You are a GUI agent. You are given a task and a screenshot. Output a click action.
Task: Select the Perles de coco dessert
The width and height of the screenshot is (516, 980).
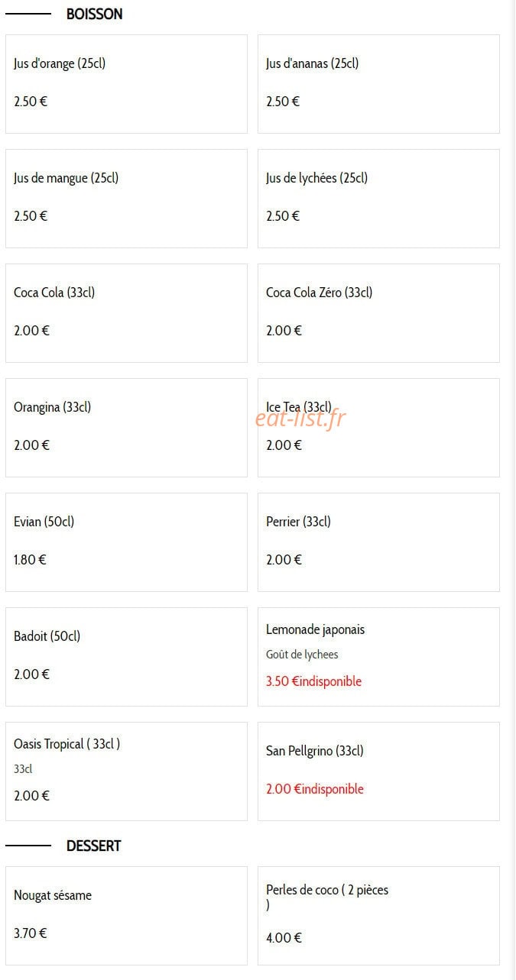tap(378, 916)
